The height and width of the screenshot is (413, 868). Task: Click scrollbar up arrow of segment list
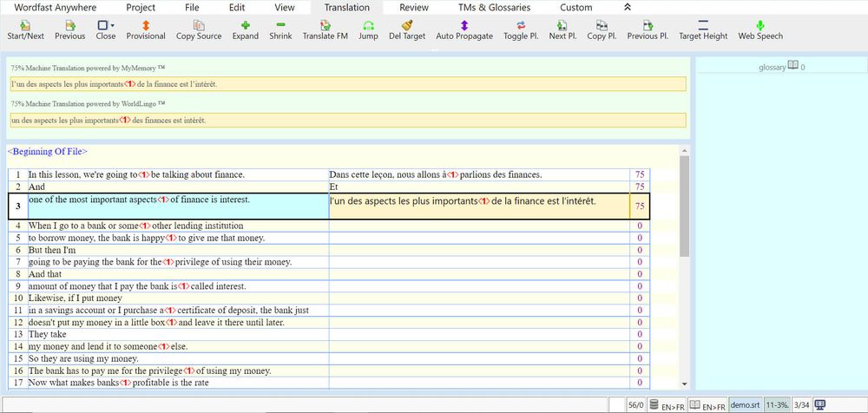click(685, 151)
